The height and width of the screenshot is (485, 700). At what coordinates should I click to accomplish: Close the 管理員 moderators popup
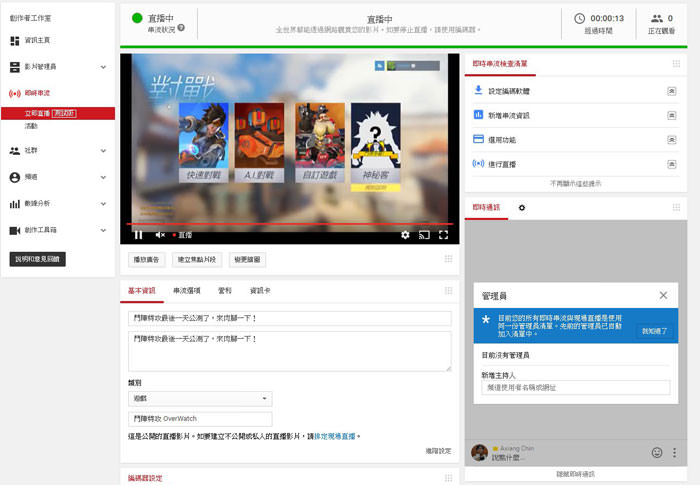[x=663, y=295]
